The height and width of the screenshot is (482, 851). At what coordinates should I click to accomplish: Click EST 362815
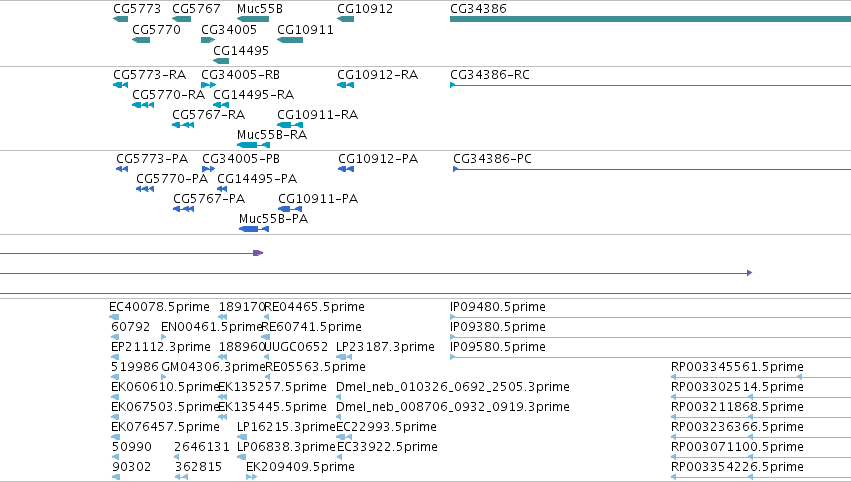point(198,467)
